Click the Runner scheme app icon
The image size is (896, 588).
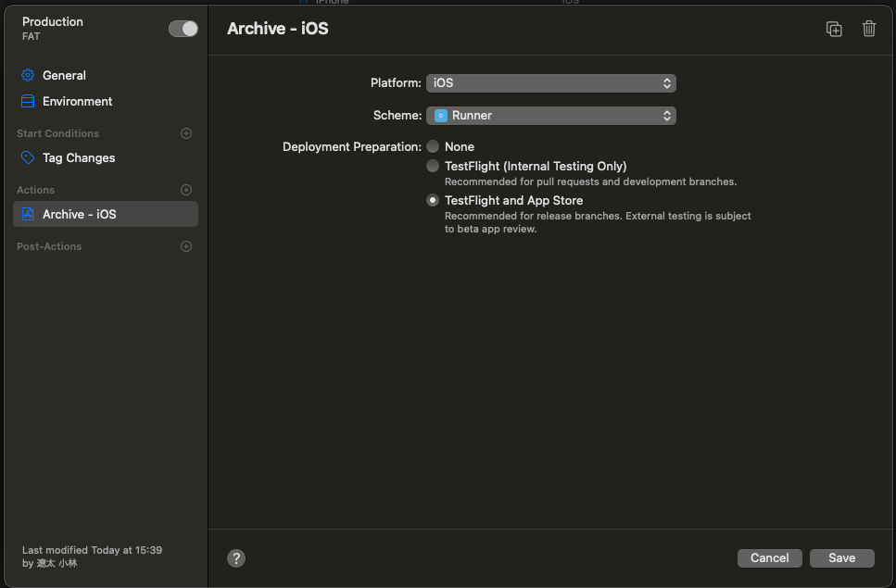click(440, 116)
